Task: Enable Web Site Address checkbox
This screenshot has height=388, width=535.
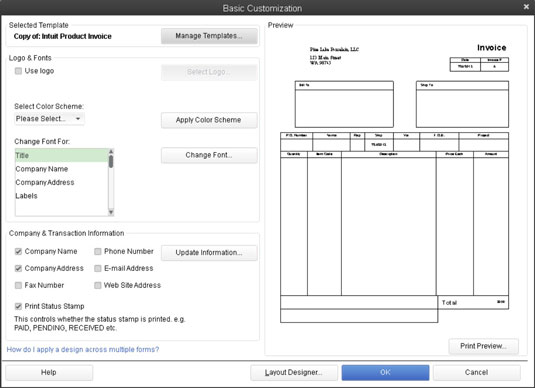Action: (x=98, y=285)
